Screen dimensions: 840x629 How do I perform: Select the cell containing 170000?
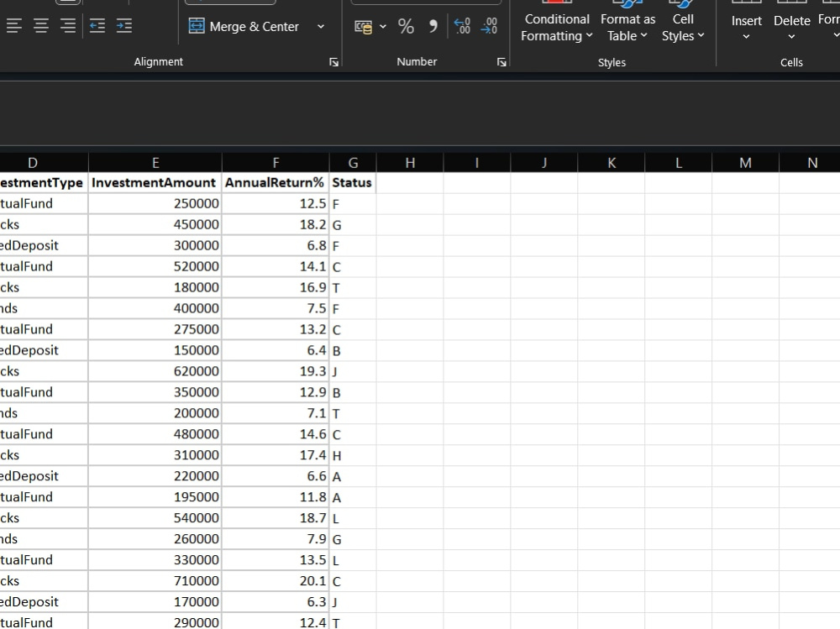click(x=155, y=601)
